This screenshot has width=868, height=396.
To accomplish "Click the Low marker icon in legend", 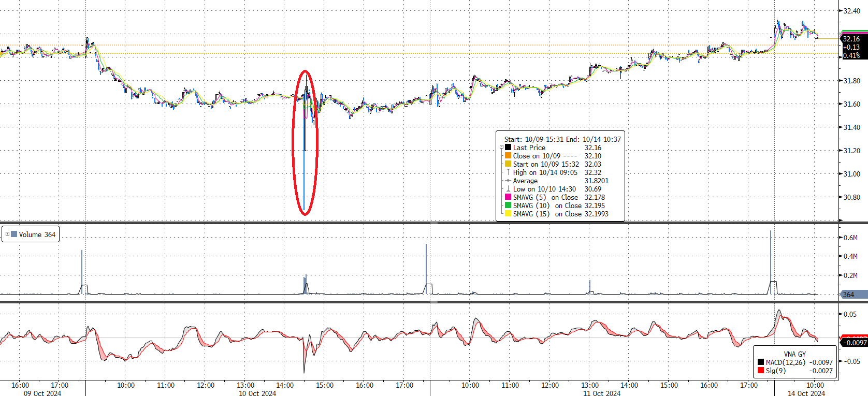I will (508, 189).
